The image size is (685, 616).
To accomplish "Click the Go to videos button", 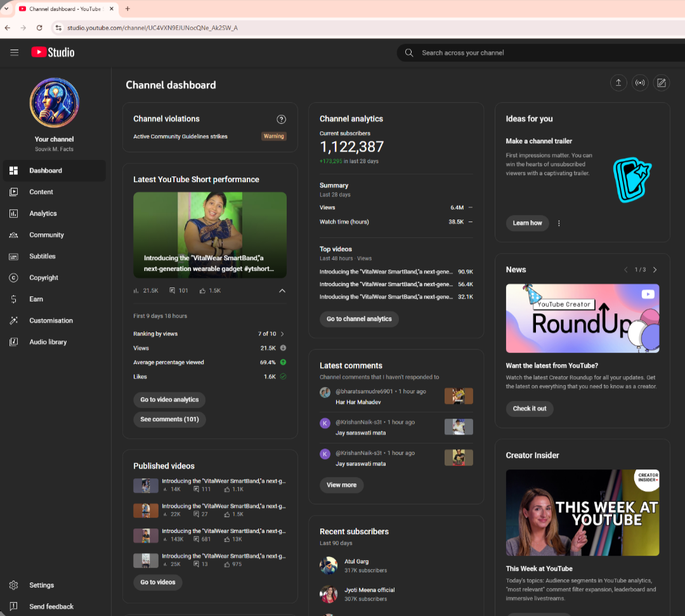I will [158, 582].
